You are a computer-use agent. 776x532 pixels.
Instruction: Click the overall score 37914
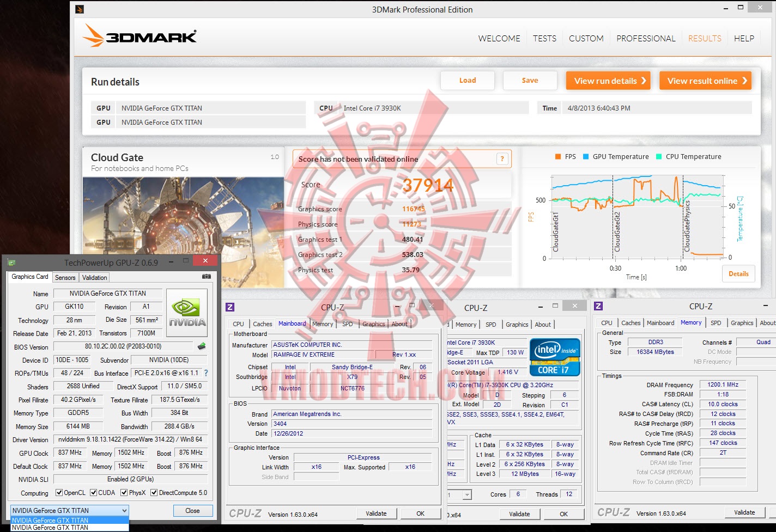[x=428, y=185]
